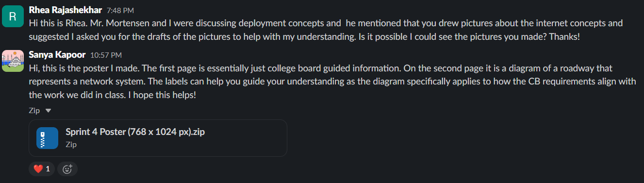
Task: Click the Rhea Rajashekhar sender name
Action: pos(66,10)
